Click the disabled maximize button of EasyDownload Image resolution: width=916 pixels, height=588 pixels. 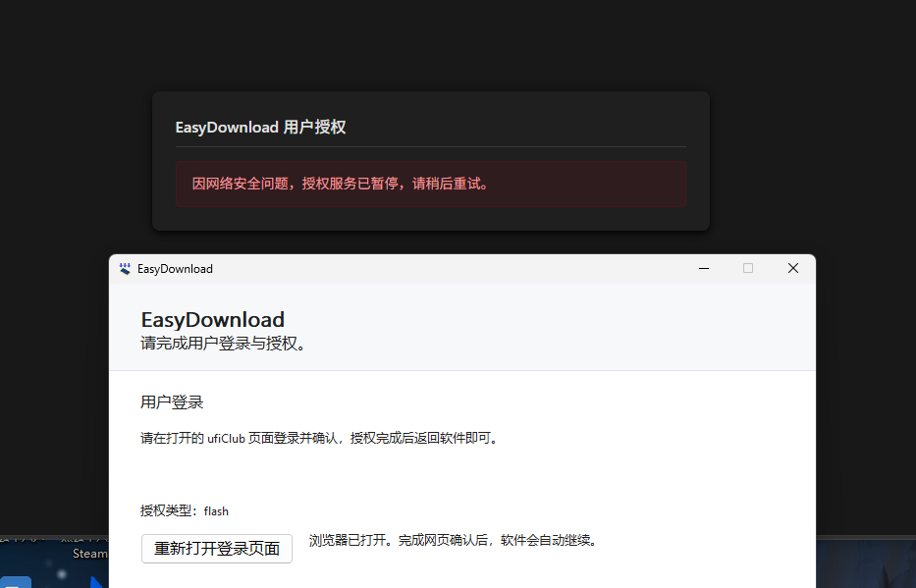point(748,268)
